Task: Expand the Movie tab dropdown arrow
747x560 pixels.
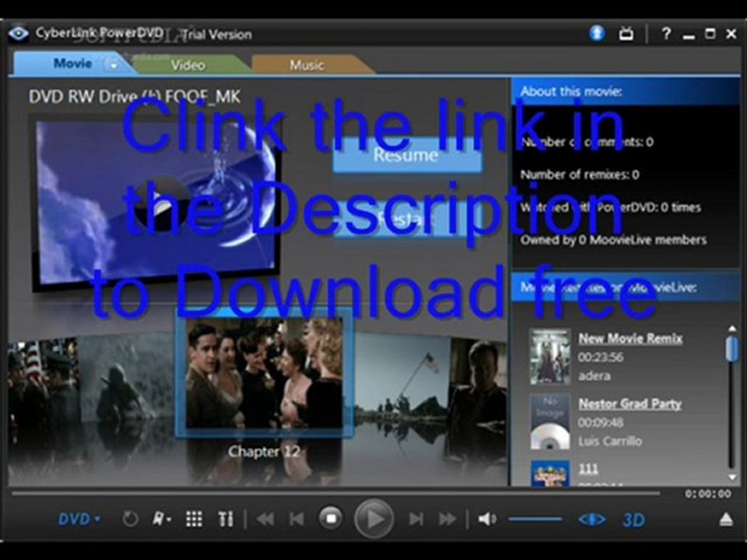Action: pos(114,65)
